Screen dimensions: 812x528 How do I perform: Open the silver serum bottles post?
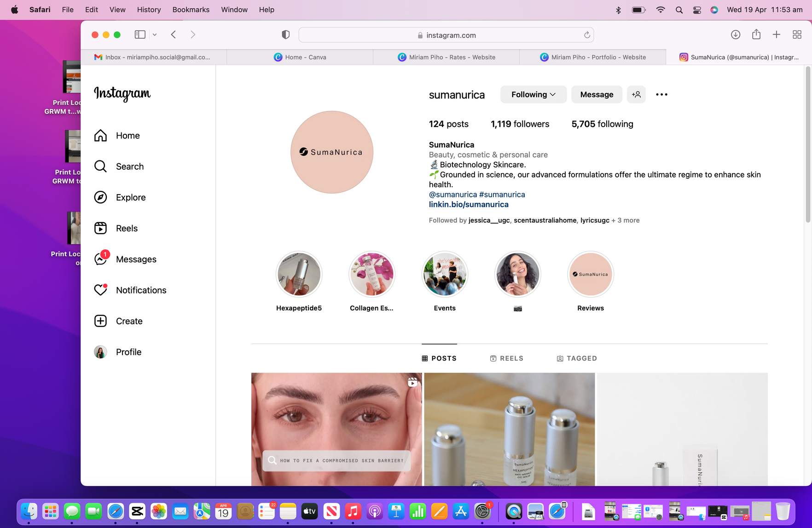510,429
